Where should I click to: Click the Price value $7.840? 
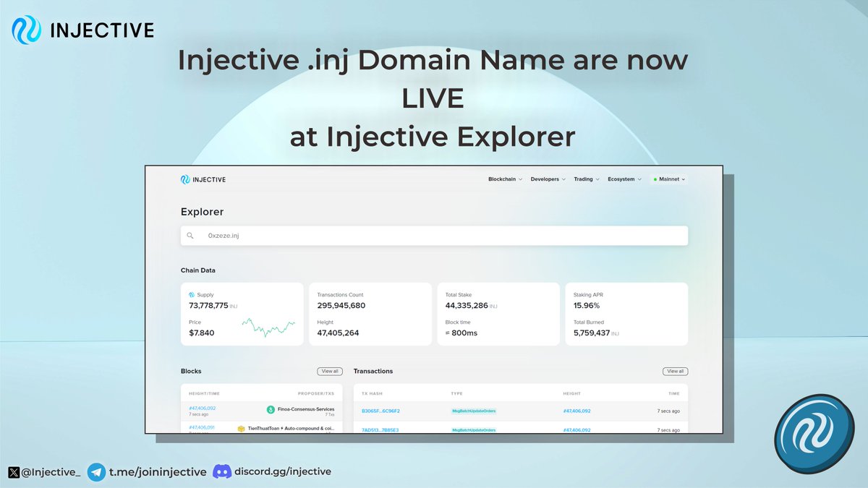pyautogui.click(x=202, y=333)
